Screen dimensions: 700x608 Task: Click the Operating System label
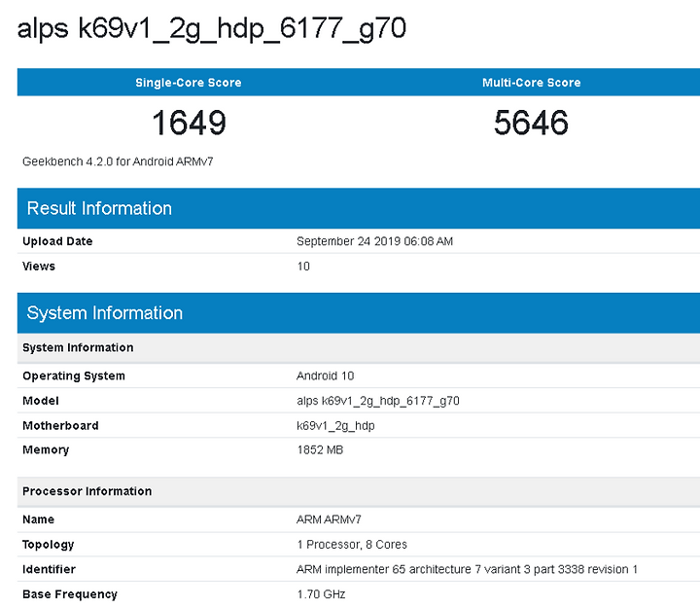coord(74,376)
